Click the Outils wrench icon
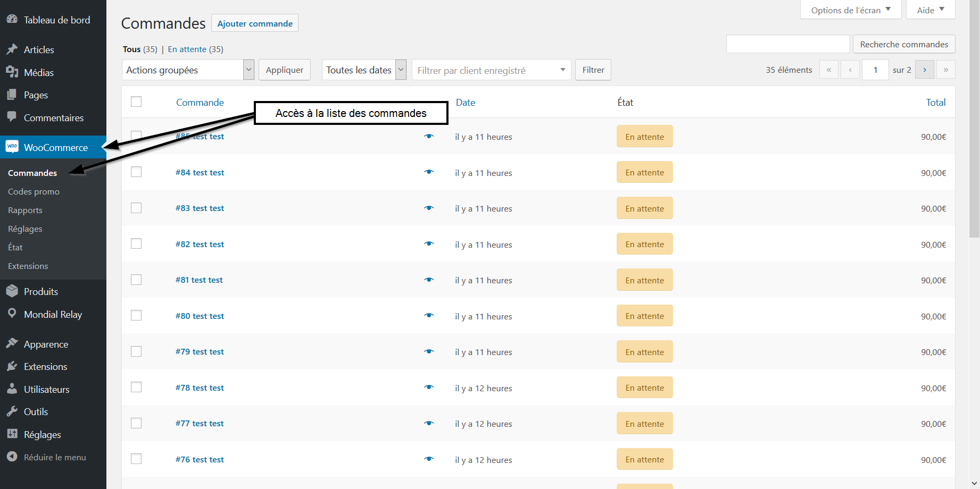 click(x=12, y=411)
